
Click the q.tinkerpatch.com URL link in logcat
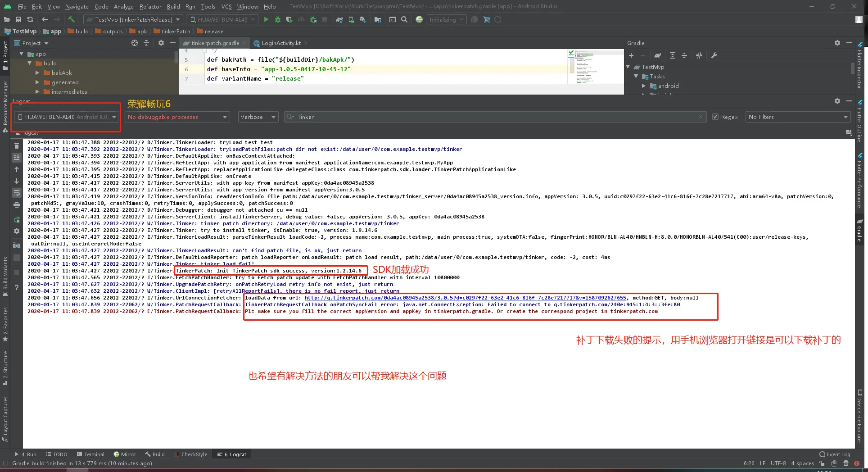pos(466,298)
